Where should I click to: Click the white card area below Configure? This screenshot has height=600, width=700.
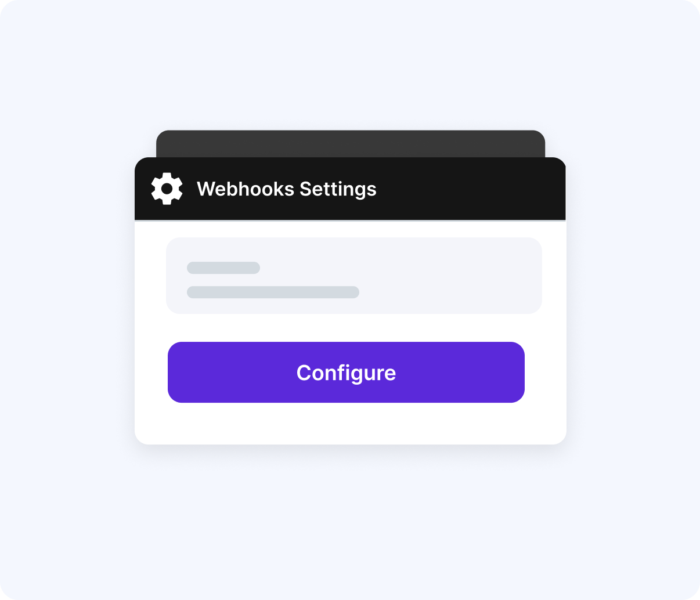click(x=350, y=424)
